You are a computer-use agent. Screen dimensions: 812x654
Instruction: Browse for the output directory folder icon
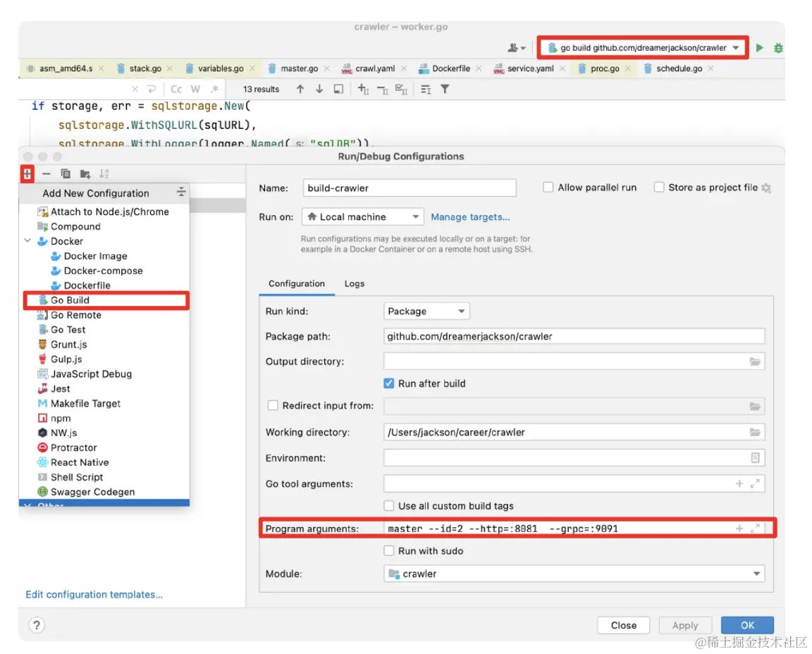pyautogui.click(x=755, y=362)
